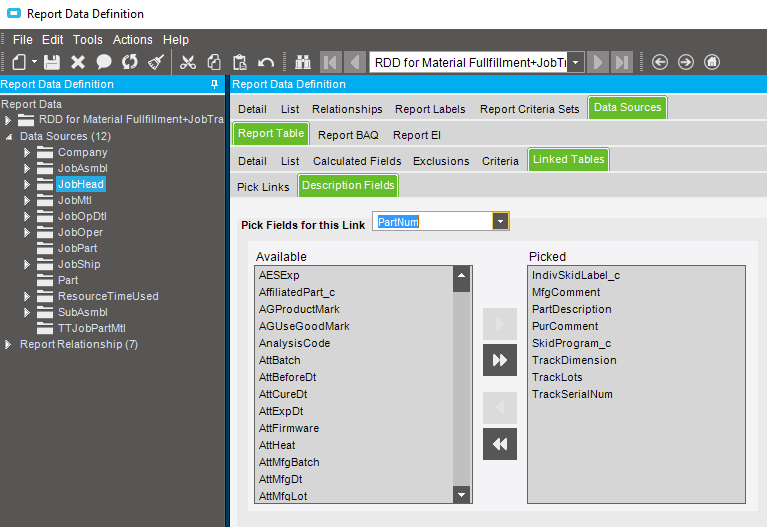This screenshot has width=767, height=527.
Task: Click the Paste clipboard icon
Action: (240, 62)
